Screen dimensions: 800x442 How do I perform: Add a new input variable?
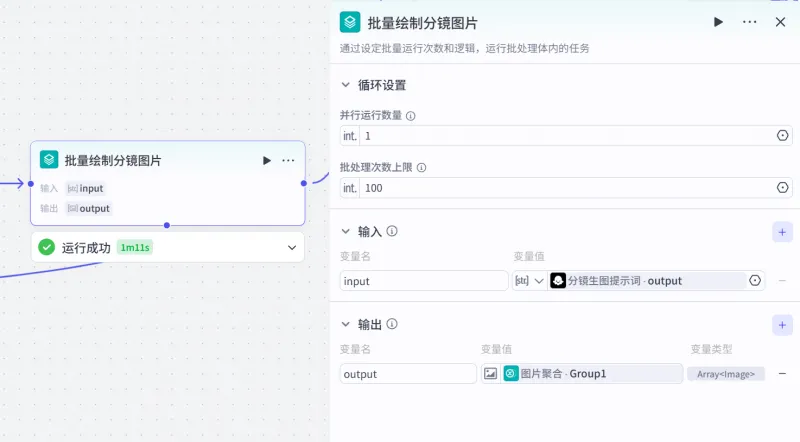click(782, 232)
